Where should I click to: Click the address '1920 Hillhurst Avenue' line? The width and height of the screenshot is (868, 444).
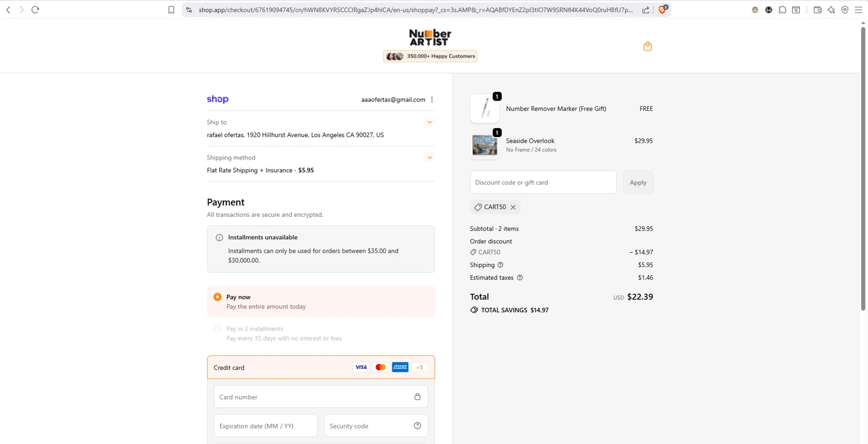295,135
